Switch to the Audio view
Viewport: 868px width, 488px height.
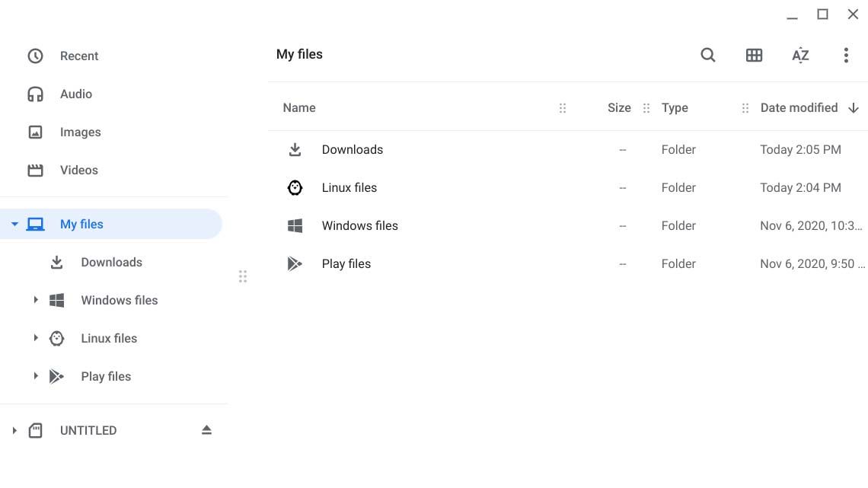[x=76, y=94]
